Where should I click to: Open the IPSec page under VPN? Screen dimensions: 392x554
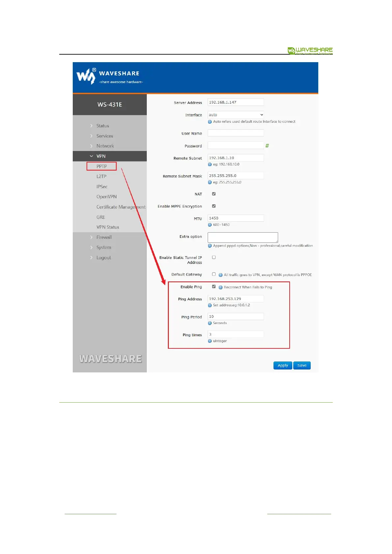click(x=102, y=187)
